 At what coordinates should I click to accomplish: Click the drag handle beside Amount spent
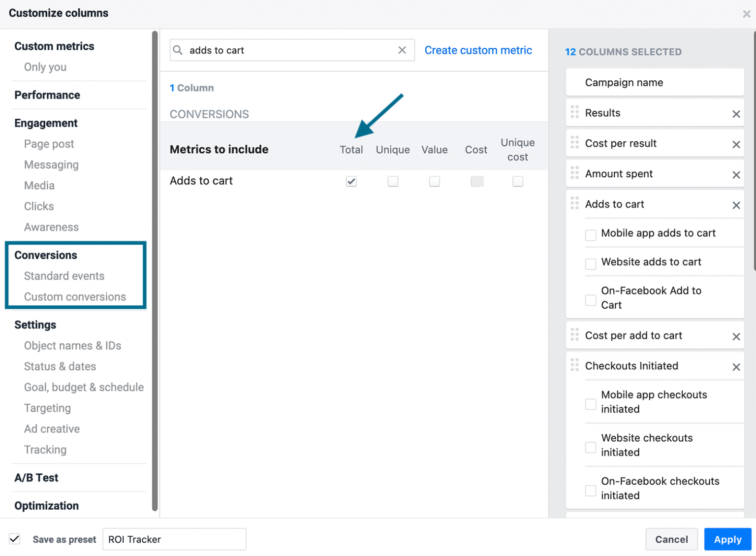(x=574, y=173)
